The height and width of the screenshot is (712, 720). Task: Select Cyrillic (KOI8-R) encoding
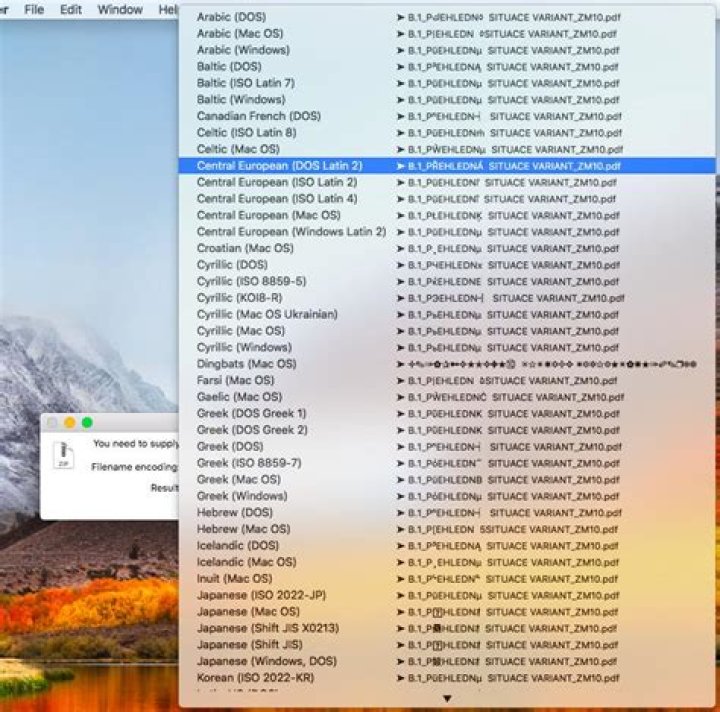[447, 298]
